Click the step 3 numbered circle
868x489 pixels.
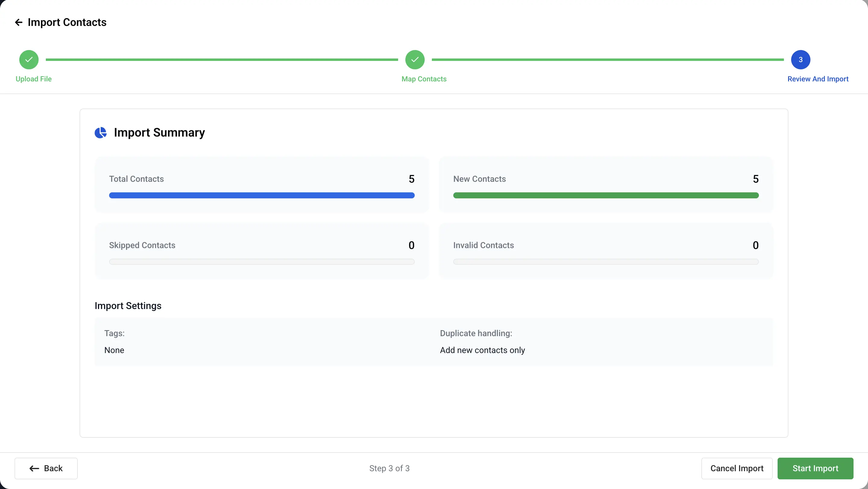coord(800,60)
